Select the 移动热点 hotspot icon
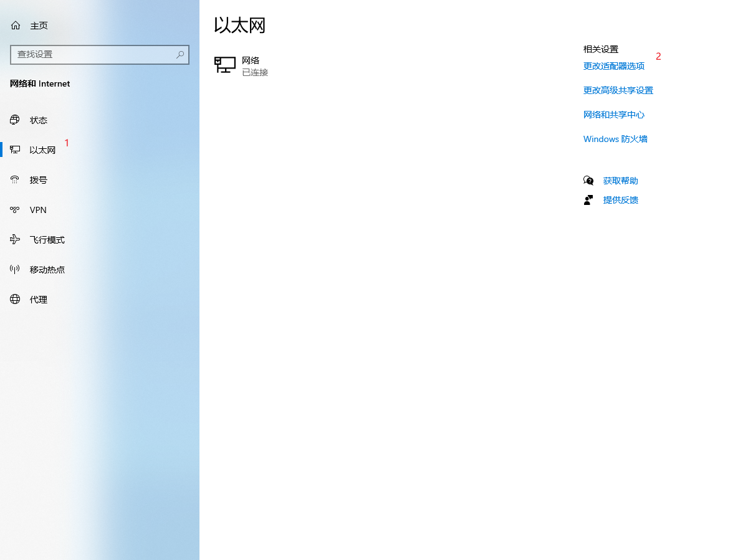Image resolution: width=748 pixels, height=560 pixels. [15, 270]
